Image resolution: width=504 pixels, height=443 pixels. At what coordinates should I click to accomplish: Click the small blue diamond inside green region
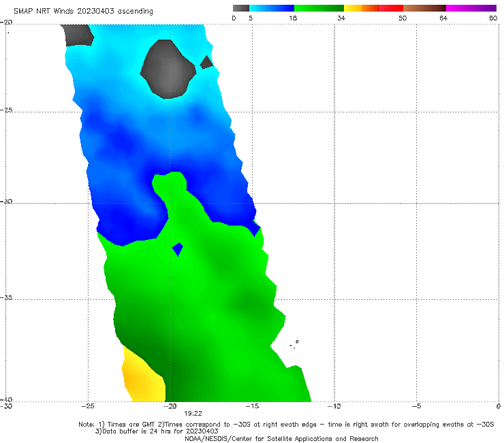[x=178, y=249]
